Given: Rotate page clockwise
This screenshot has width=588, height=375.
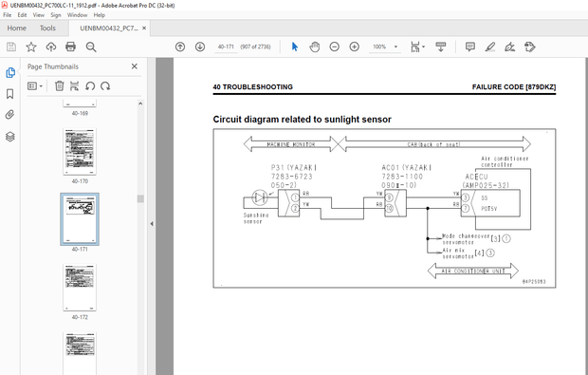Looking at the screenshot, I should pyautogui.click(x=105, y=86).
